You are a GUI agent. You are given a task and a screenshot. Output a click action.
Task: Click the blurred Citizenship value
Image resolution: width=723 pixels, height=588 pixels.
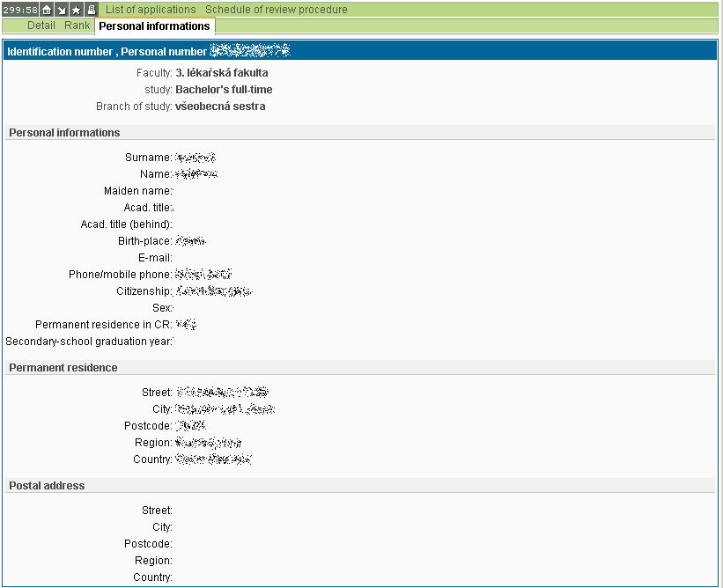pyautogui.click(x=214, y=291)
